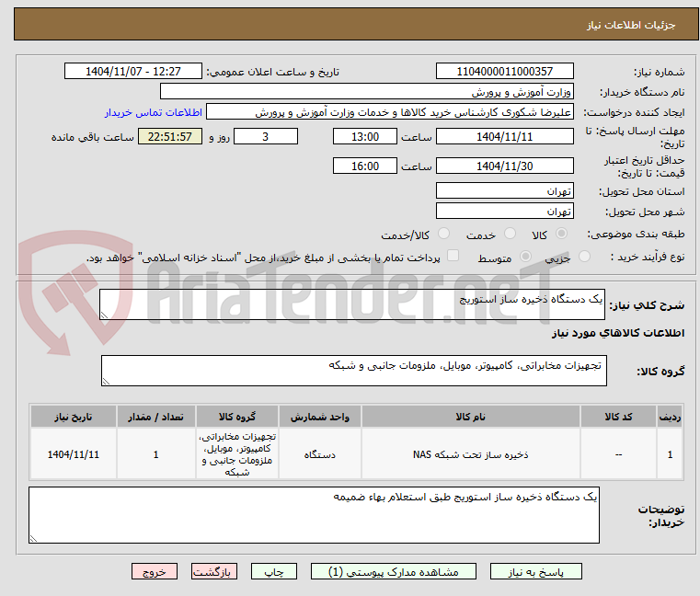Click the تعداد / مقدار column header
Image resolution: width=700 pixels, height=596 pixels.
coord(155,417)
